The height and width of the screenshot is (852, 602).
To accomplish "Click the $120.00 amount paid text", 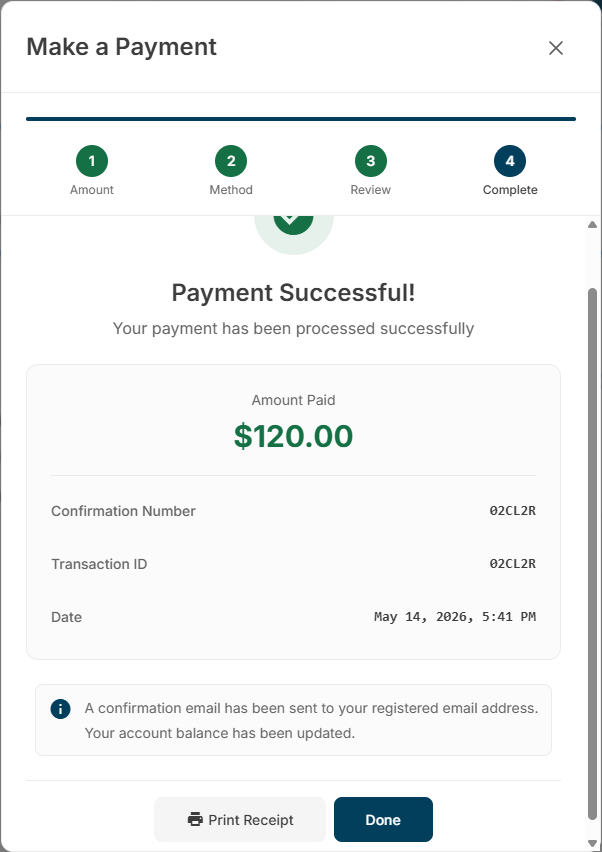I will 293,436.
